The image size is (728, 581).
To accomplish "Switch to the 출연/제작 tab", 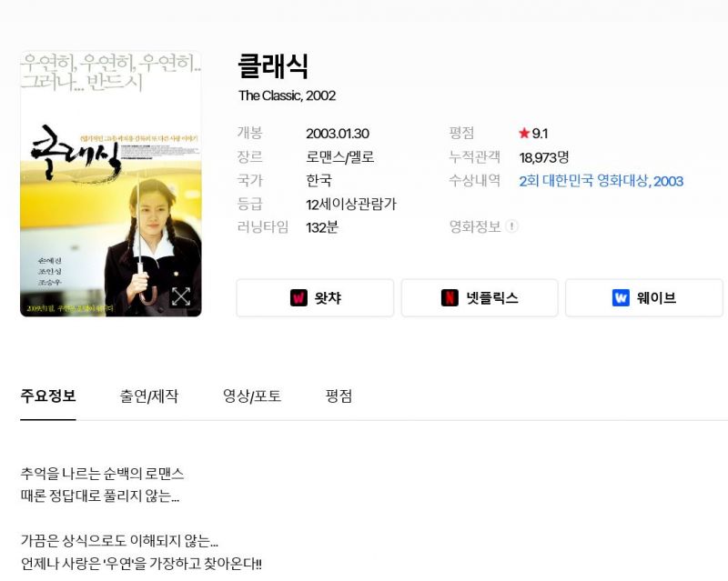I will tap(149, 396).
